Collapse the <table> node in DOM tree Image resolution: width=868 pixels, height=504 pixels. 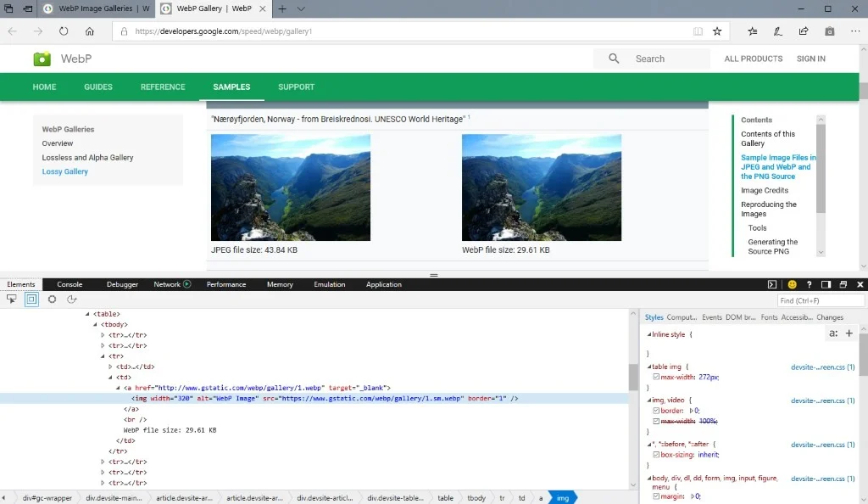pos(87,314)
